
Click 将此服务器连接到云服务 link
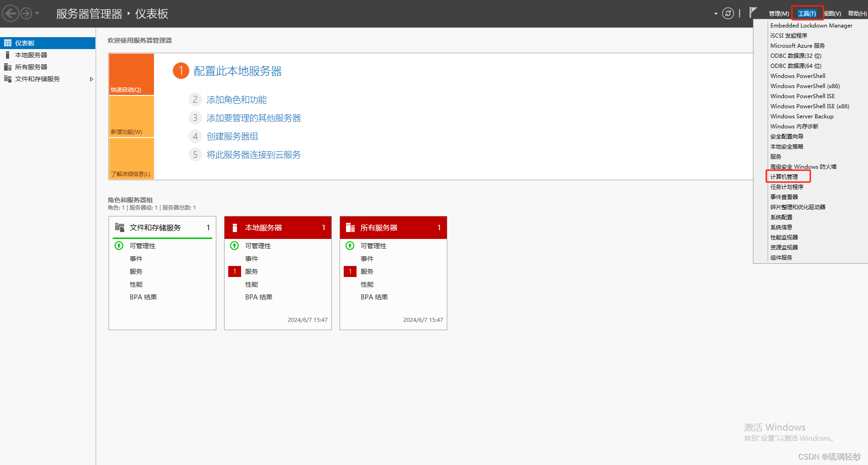click(x=253, y=155)
